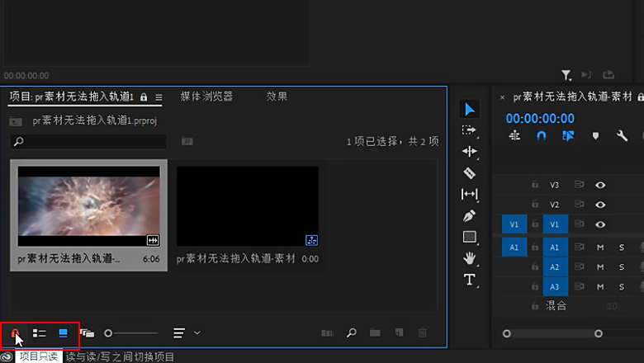This screenshot has height=363, width=644.
Task: Create a new bin with folder icon
Action: (375, 332)
